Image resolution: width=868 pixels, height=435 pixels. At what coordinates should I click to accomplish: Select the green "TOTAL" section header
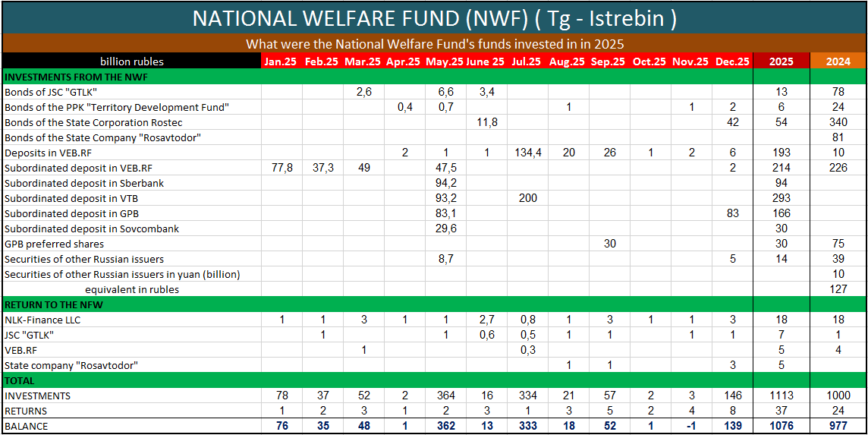click(20, 380)
